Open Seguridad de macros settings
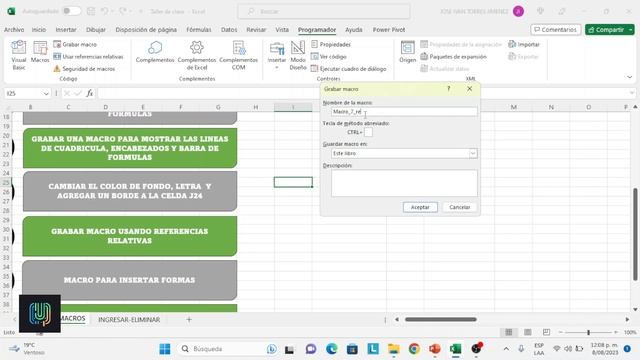 84,69
